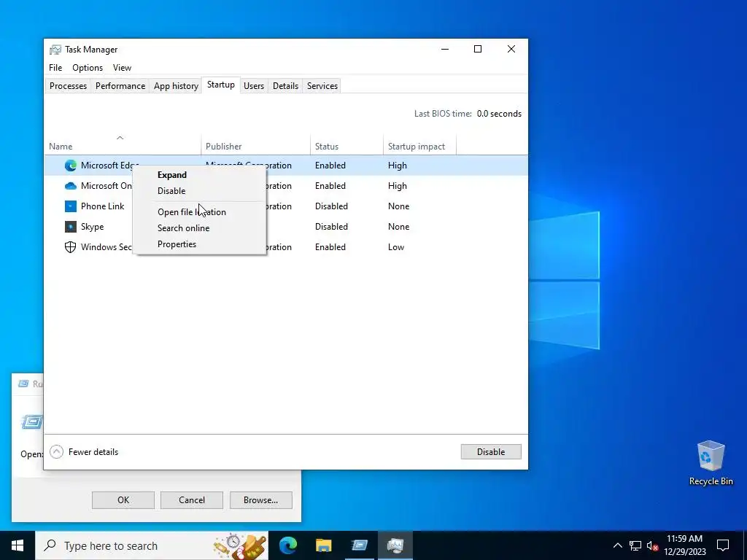The width and height of the screenshot is (747, 560).
Task: Click Enabled status of Windows Security row
Action: click(x=330, y=247)
